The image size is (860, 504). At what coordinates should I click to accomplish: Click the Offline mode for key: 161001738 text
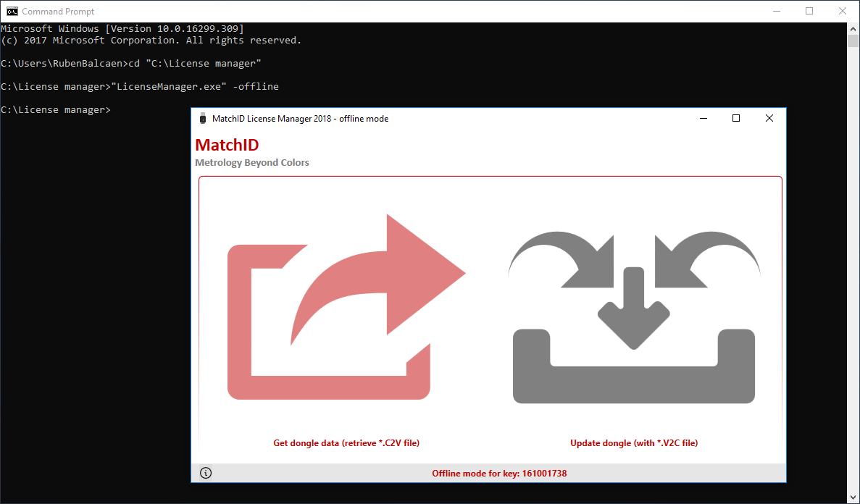pyautogui.click(x=499, y=474)
